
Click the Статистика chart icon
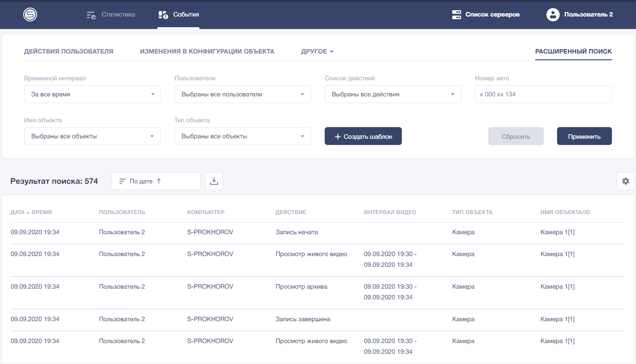click(91, 15)
